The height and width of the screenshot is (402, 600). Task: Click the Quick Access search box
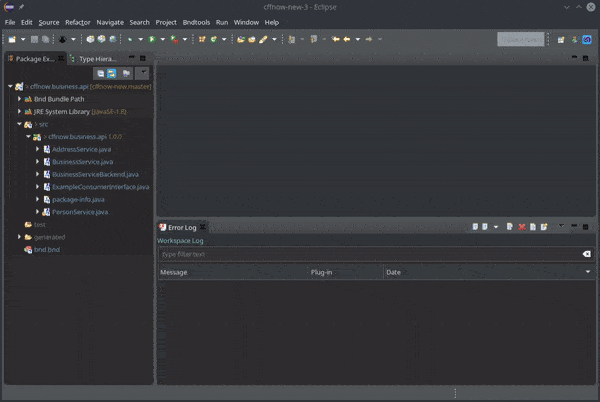[x=521, y=39]
